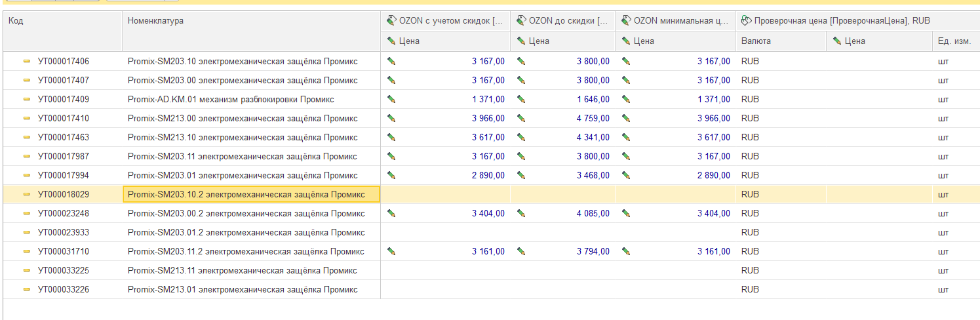Viewport: 980px width, 320px height.
Task: Click pencil icon in 'Цена' subheader under 'OZON до скидки'
Action: 522,41
